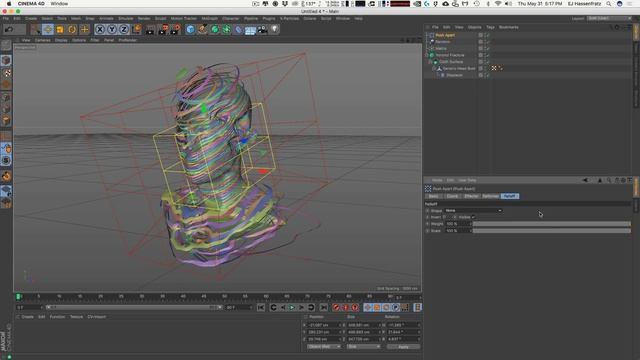
Task: Select Model mode in left palette
Action: [x=6, y=60]
